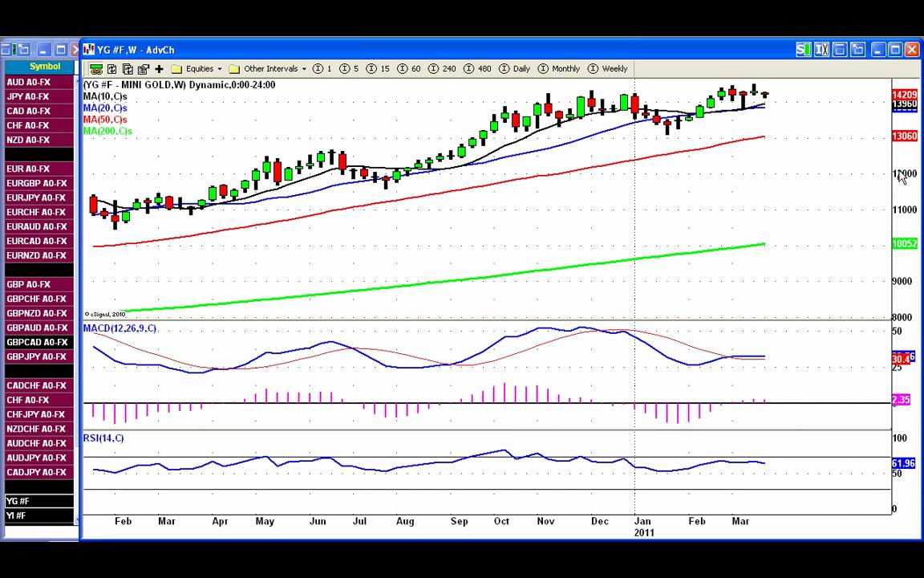Open the chart properties checklist icon
Image resolution: width=924 pixels, height=578 pixels.
(144, 69)
